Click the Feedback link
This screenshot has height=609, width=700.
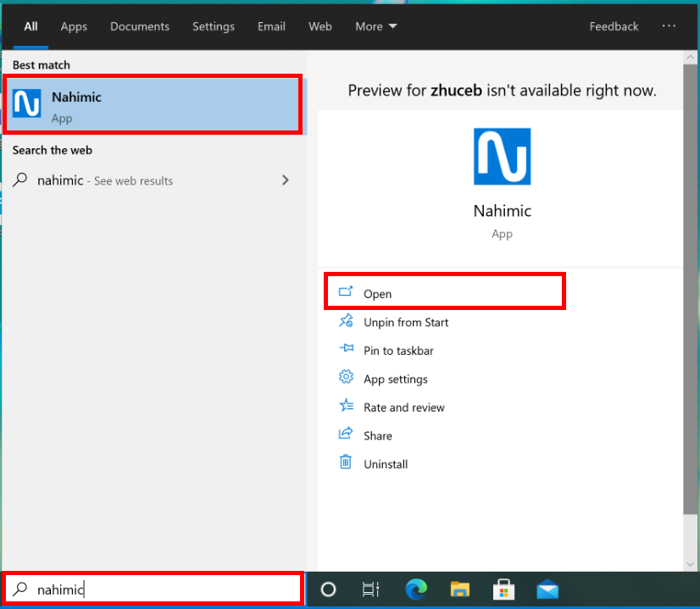click(614, 26)
